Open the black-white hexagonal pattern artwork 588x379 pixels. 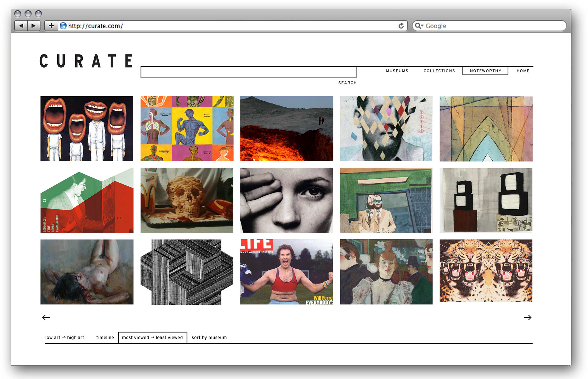click(187, 272)
